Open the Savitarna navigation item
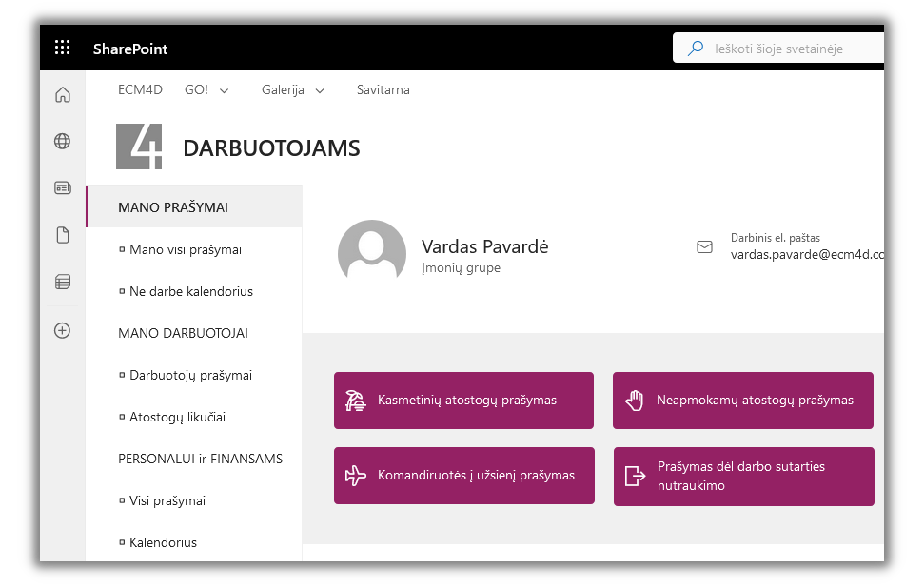Viewport: 924px width, 587px height. point(383,90)
